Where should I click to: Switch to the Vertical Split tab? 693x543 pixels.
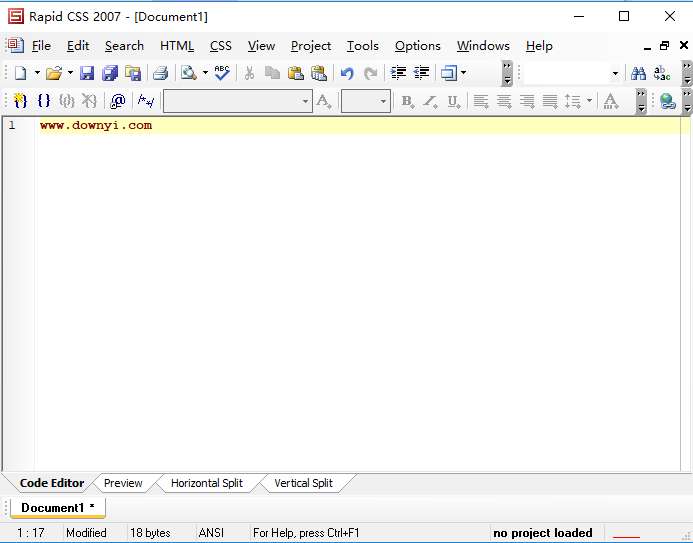pos(303,483)
